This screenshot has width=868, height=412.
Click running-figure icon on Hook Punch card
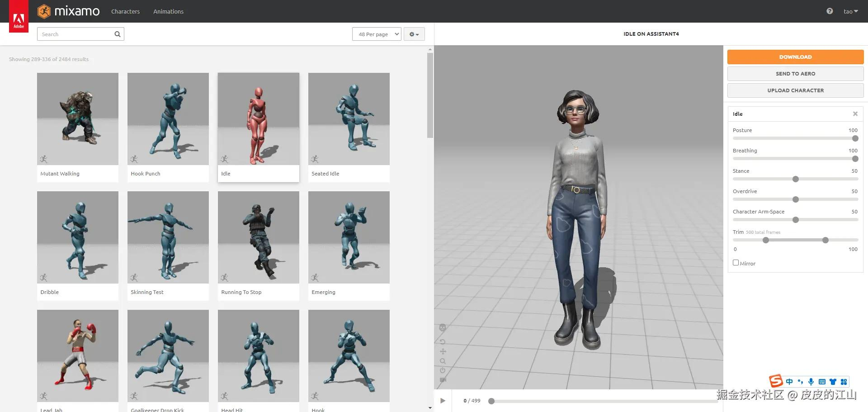[134, 159]
